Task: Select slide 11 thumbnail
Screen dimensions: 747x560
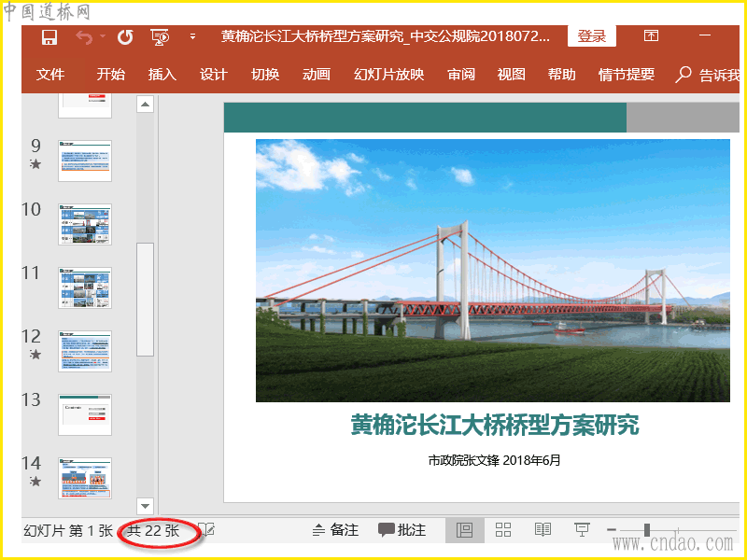Action: point(85,287)
